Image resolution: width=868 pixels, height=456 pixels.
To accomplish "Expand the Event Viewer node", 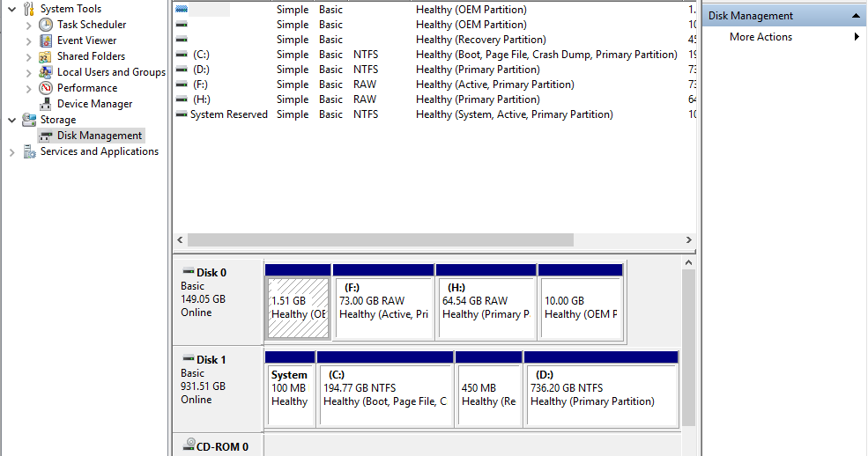I will point(29,40).
